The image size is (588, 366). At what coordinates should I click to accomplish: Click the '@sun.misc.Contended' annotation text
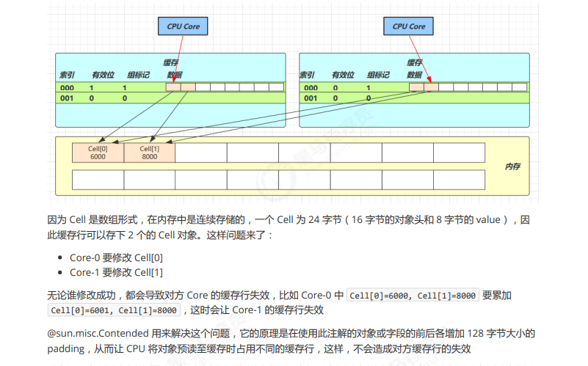[x=98, y=334]
